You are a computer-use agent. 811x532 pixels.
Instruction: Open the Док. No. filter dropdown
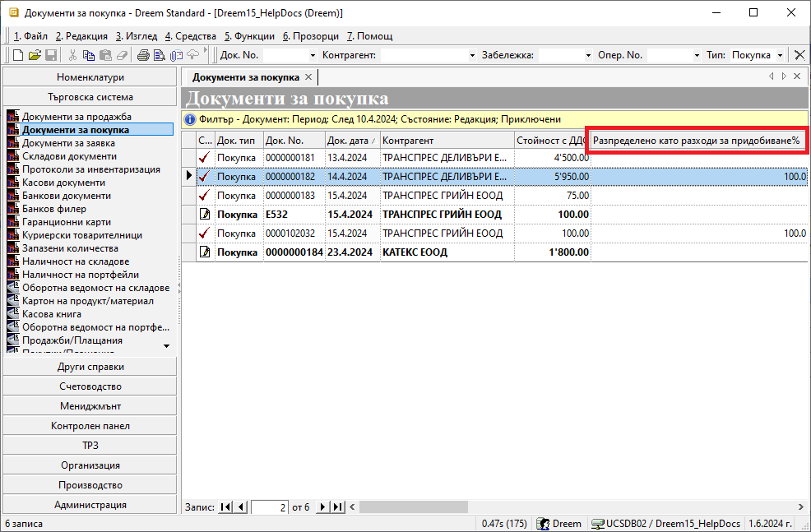coord(313,55)
